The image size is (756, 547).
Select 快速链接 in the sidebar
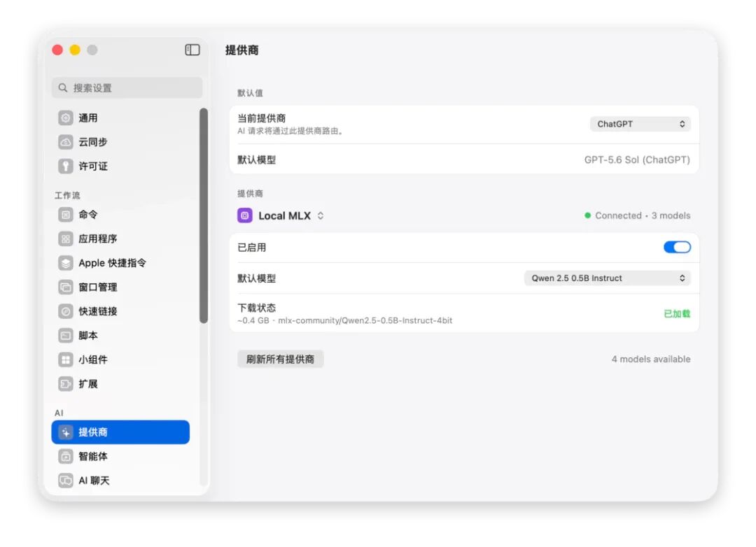click(120, 311)
